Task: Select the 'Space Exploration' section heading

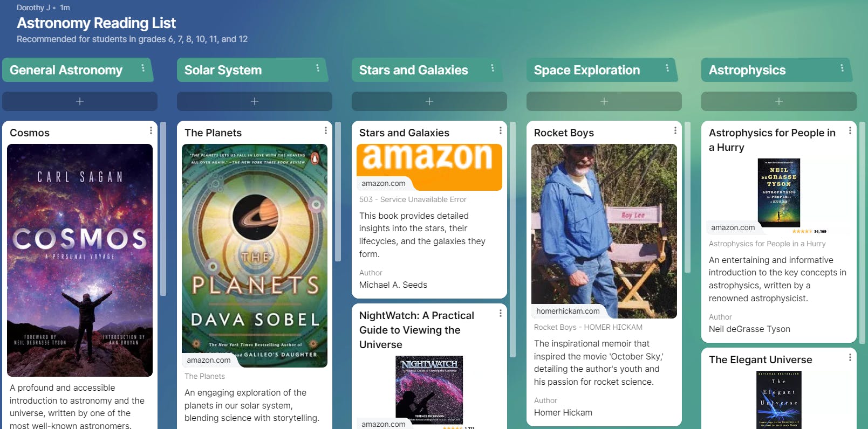Action: [x=587, y=70]
